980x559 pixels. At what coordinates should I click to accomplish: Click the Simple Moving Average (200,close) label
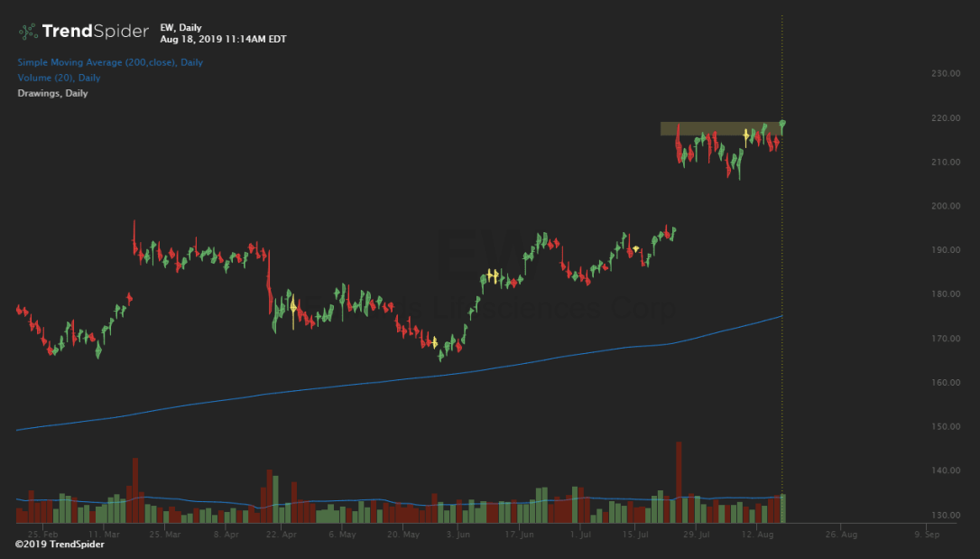tap(110, 62)
